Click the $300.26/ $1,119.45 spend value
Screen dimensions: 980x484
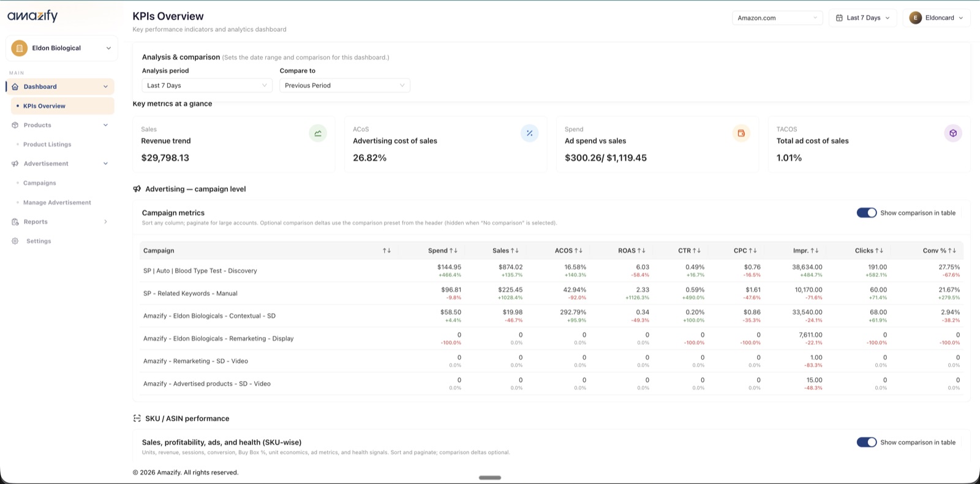(x=606, y=157)
